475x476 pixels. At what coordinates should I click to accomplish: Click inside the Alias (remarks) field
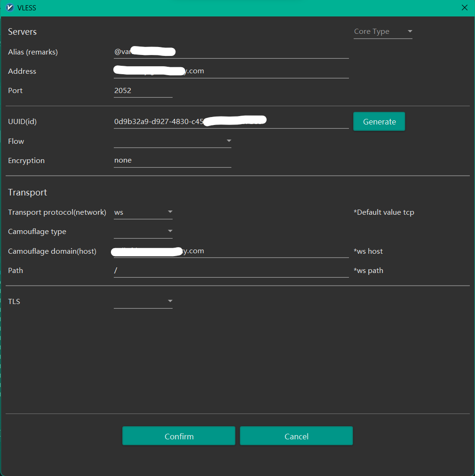point(230,51)
